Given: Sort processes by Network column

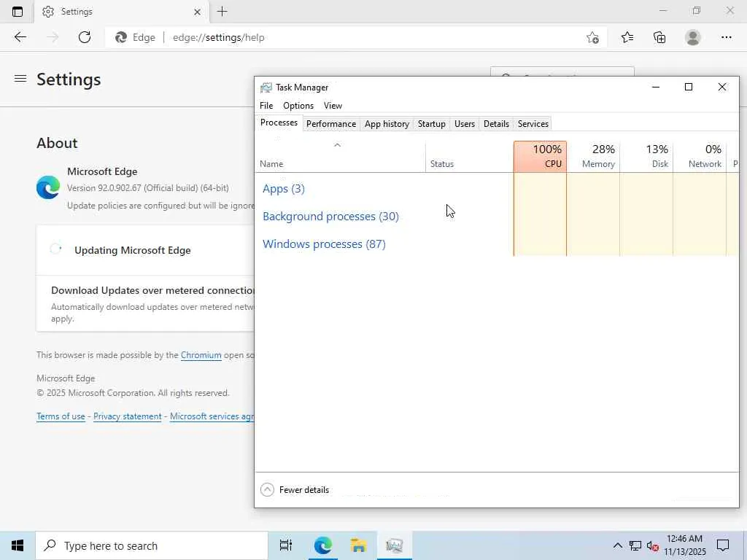Looking at the screenshot, I should pos(700,157).
